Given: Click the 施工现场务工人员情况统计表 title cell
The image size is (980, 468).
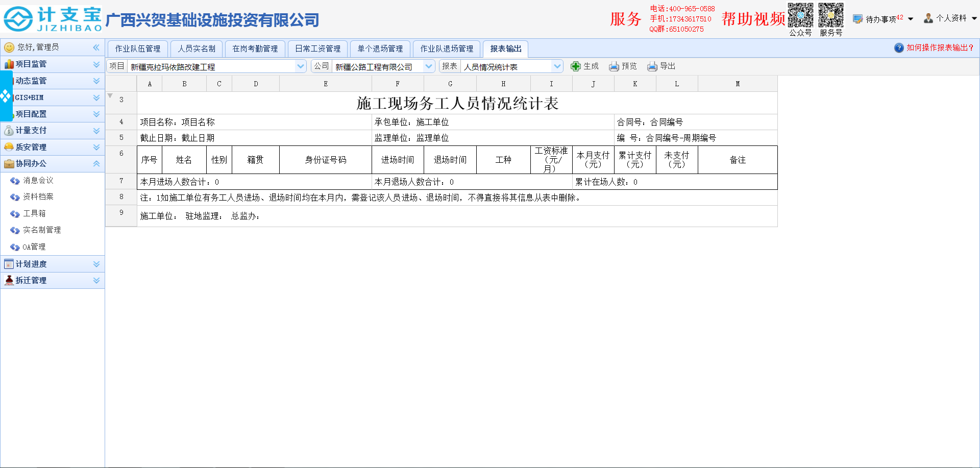Looking at the screenshot, I should coord(457,103).
